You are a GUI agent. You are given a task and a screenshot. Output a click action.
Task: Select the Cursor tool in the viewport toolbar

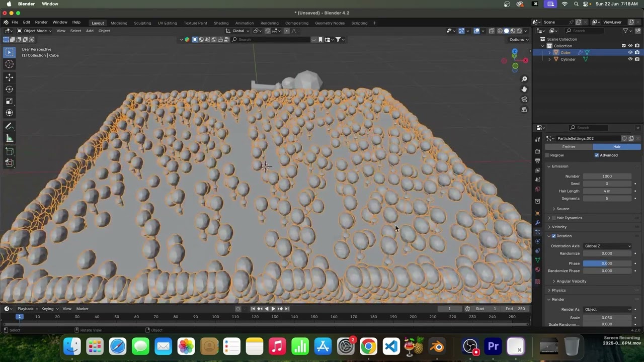tap(9, 64)
